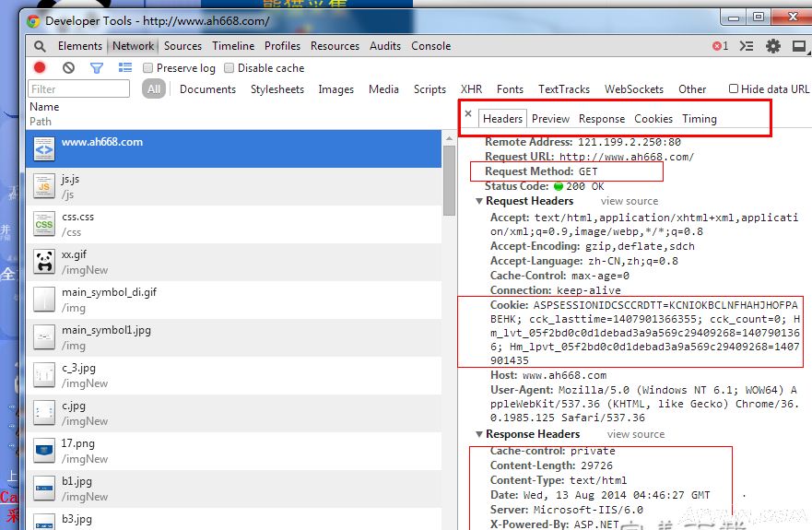Clear the network log with the clear icon
The height and width of the screenshot is (530, 812).
[x=68, y=67]
